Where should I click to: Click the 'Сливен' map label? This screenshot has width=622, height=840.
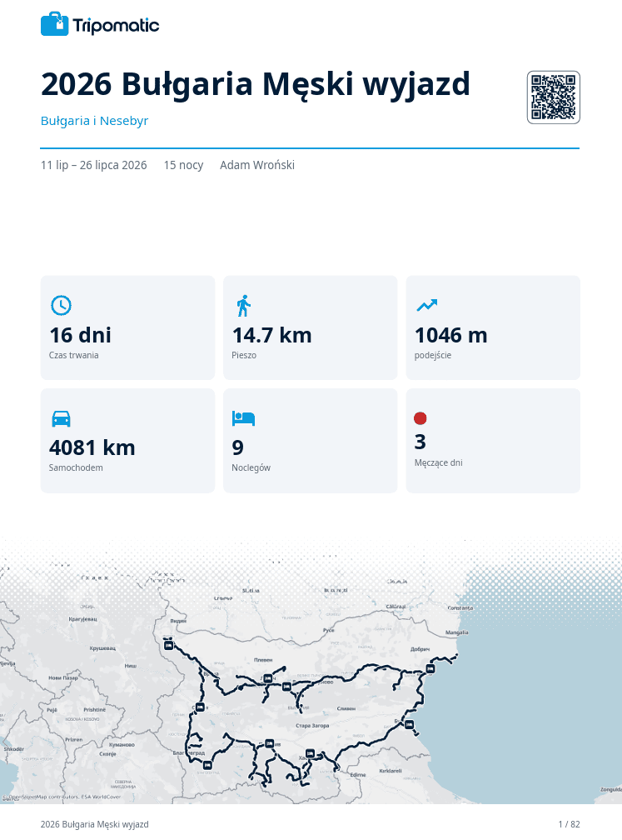point(346,708)
